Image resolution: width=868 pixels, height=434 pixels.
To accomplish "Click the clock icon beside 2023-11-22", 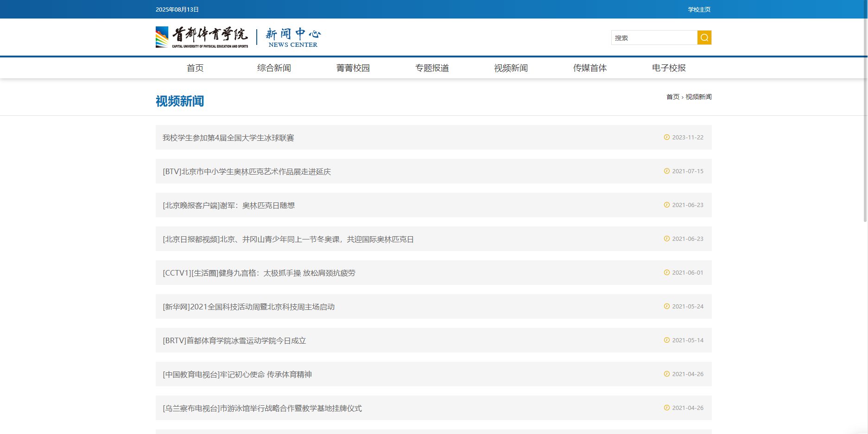I will (667, 137).
